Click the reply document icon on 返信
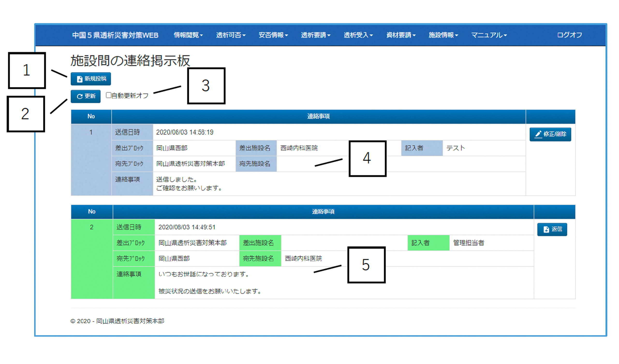The image size is (619, 364). (546, 229)
